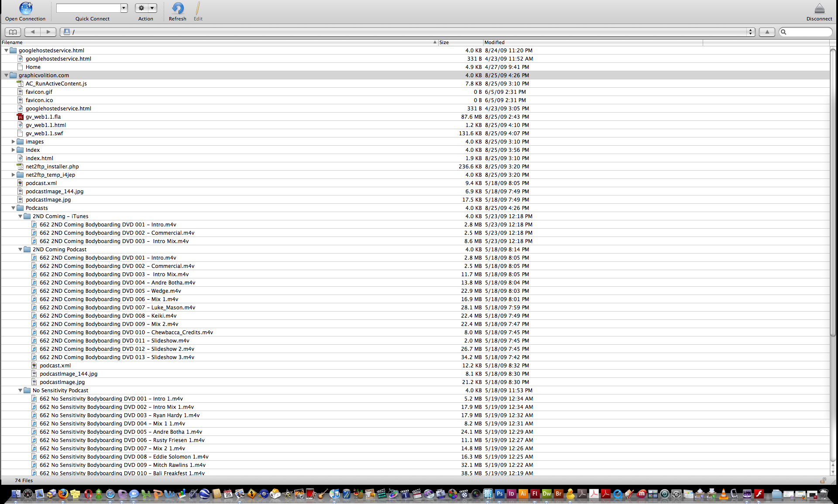
Task: Toggle the bookmarks view button
Action: [x=13, y=32]
